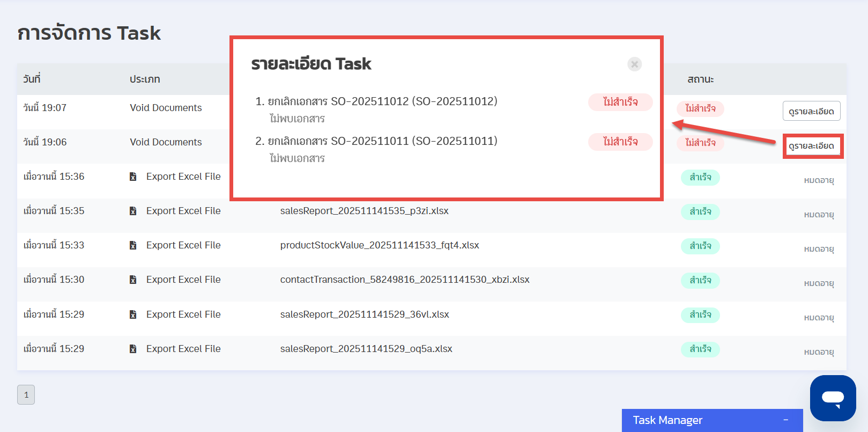This screenshot has height=432, width=868.
Task: View details of the 19:07 Void Documents task
Action: [x=811, y=111]
